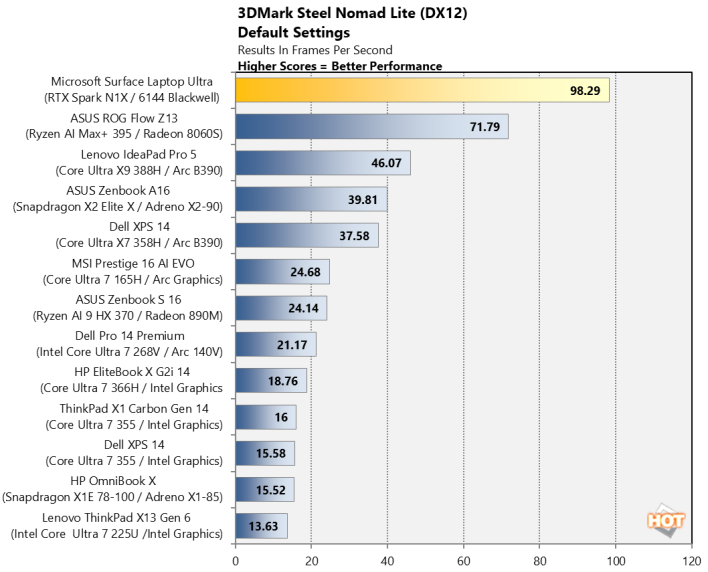
Task: Click the 60 axis tick label
Action: pos(463,561)
